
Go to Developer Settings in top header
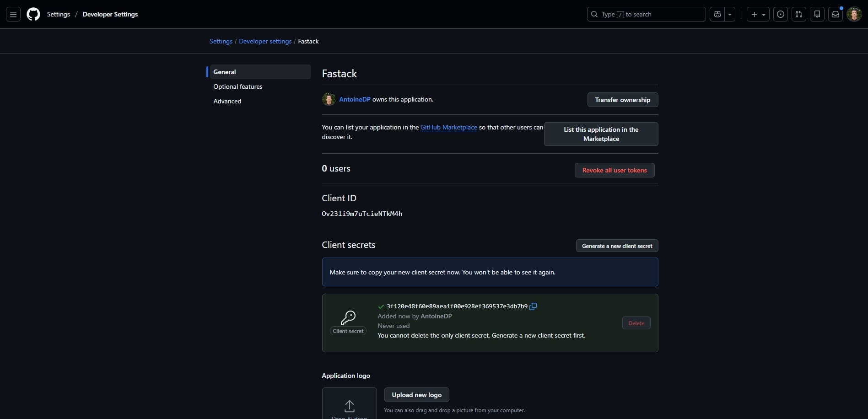click(110, 14)
